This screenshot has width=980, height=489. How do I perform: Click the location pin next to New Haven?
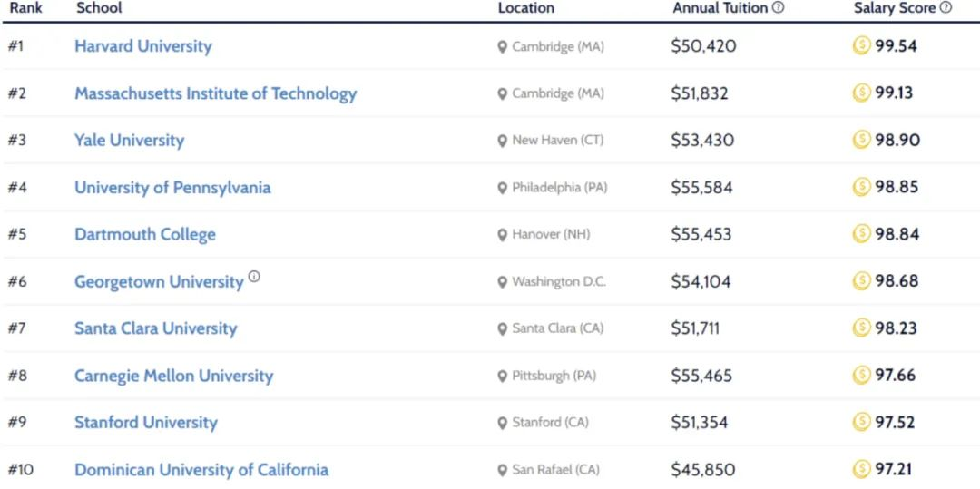503,141
